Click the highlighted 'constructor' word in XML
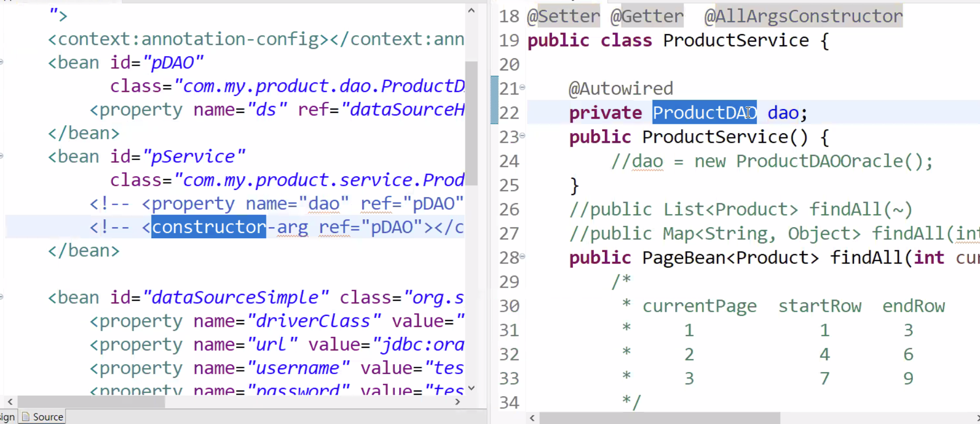This screenshot has width=980, height=424. [x=209, y=227]
